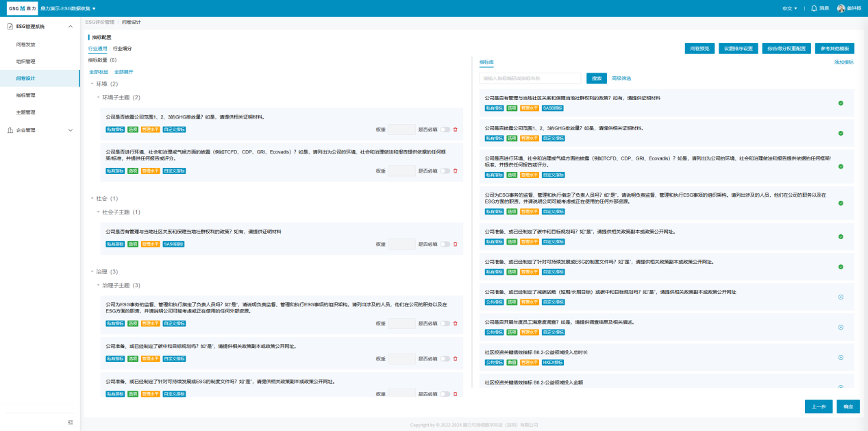Screen dimensions: 868x431
Task: Collapse the sidebar with bottom fold icon
Action: pyautogui.click(x=71, y=422)
